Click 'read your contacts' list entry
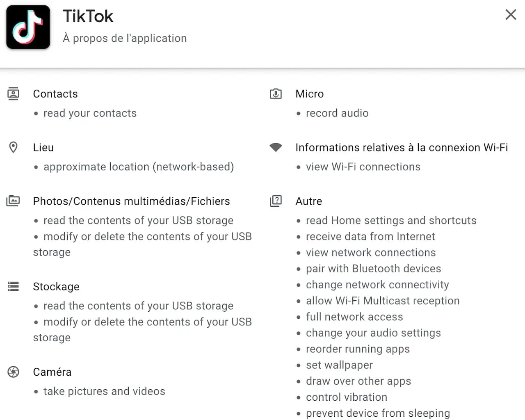The height and width of the screenshot is (420, 525). coord(90,113)
